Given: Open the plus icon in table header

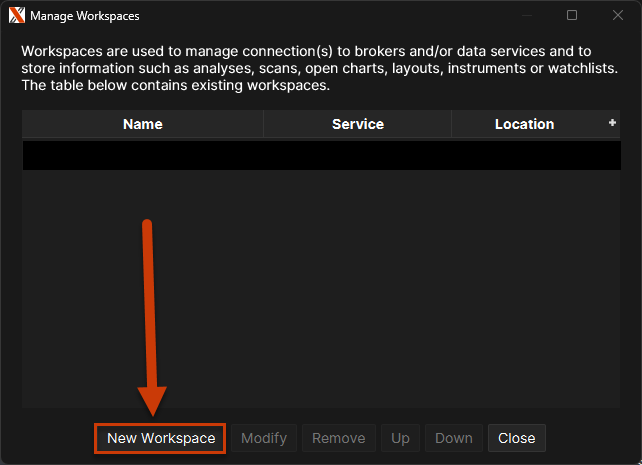Looking at the screenshot, I should coord(612,122).
